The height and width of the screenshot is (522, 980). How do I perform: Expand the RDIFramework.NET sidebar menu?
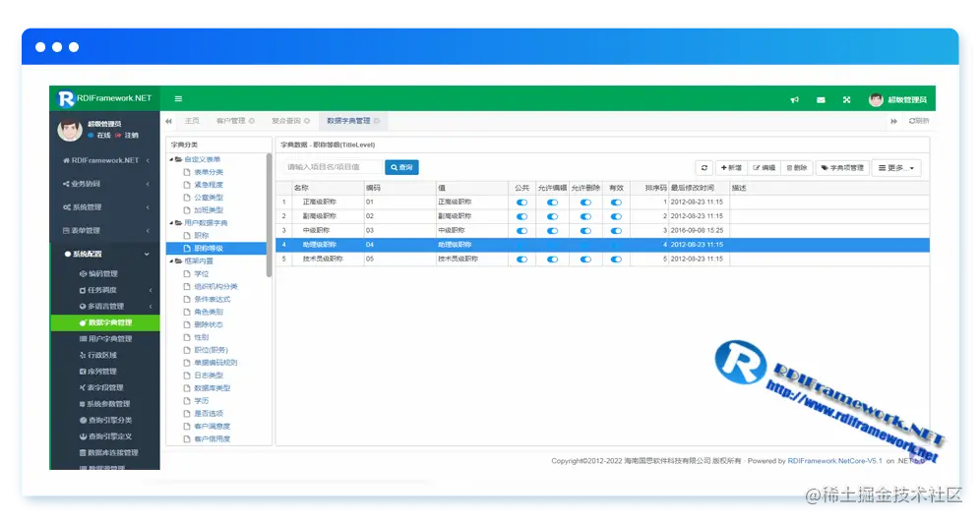[105, 160]
